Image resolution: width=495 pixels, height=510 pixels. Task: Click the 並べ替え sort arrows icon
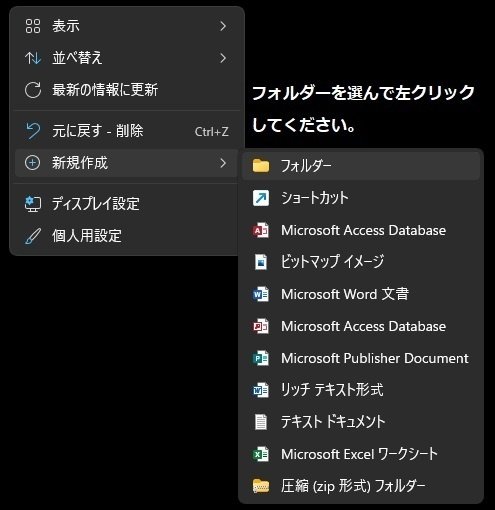[33, 58]
